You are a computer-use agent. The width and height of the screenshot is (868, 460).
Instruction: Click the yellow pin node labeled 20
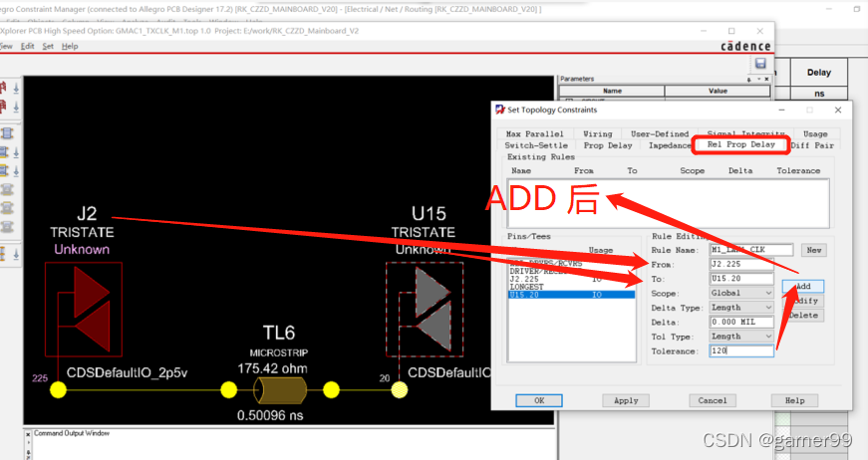click(x=399, y=389)
